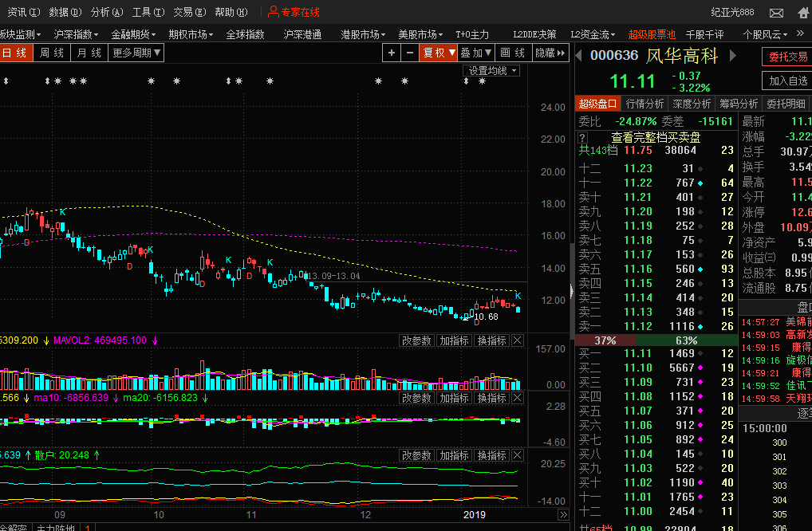Open the 设置均线 dropdown
This screenshot has width=812, height=531.
(x=492, y=71)
